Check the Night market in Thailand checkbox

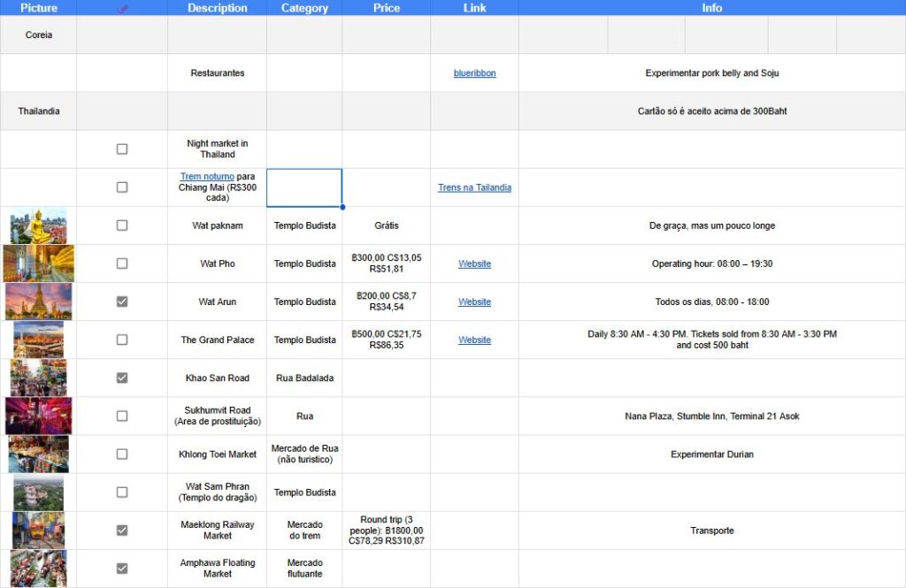point(122,149)
